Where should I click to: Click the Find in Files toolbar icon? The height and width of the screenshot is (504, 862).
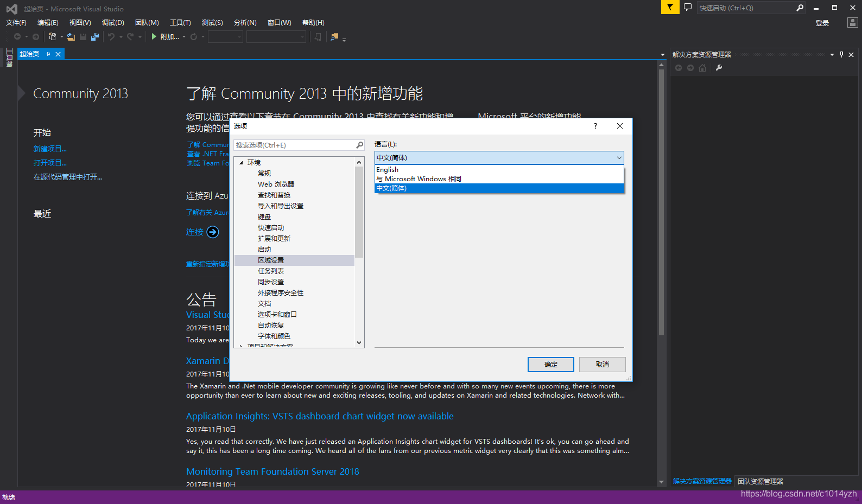tap(334, 36)
